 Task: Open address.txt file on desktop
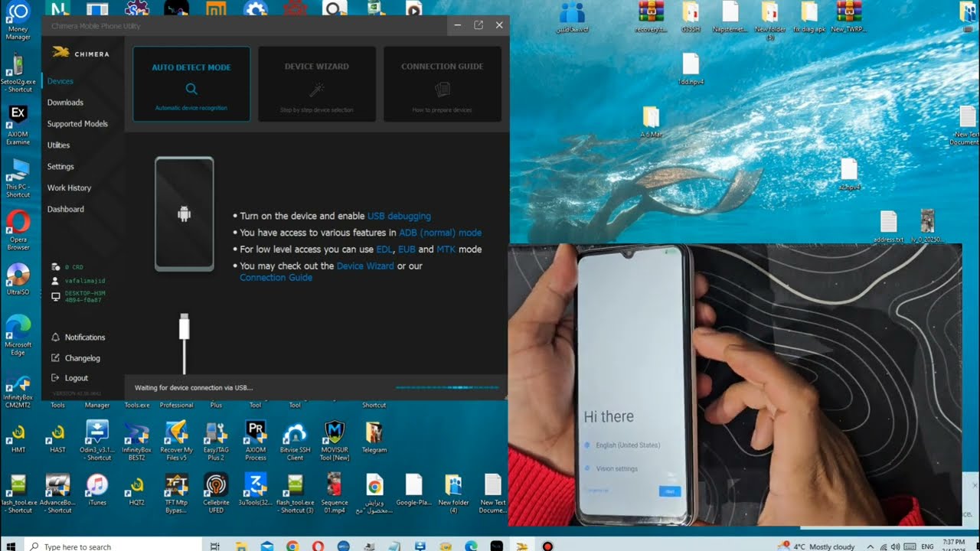[x=888, y=227]
